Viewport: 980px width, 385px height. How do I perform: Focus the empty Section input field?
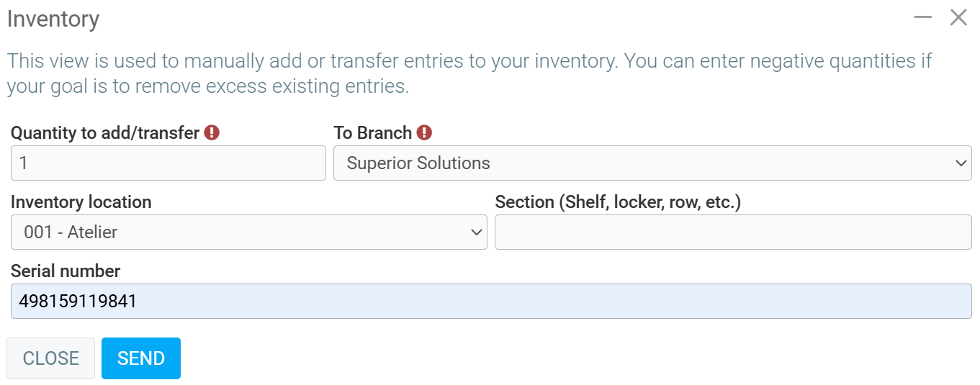pyautogui.click(x=733, y=232)
